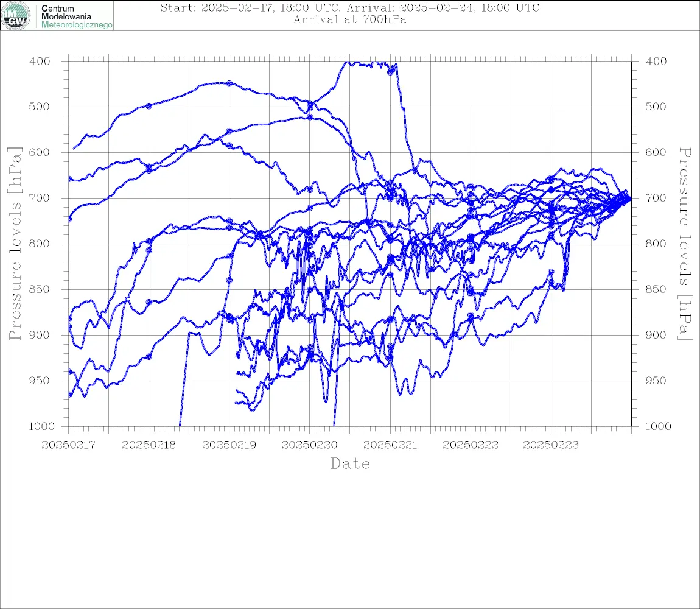Click right axis label 950

point(656,381)
